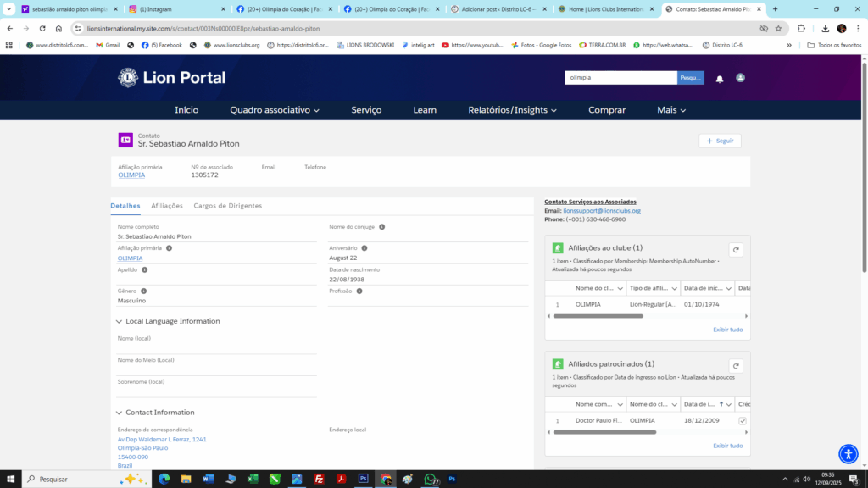Toggle the checkbox in Doctor Paulo row
Image resolution: width=868 pixels, height=488 pixels.
(743, 421)
